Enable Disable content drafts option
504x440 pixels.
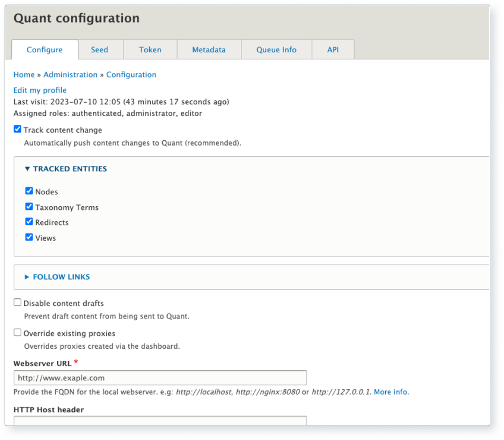(x=17, y=302)
